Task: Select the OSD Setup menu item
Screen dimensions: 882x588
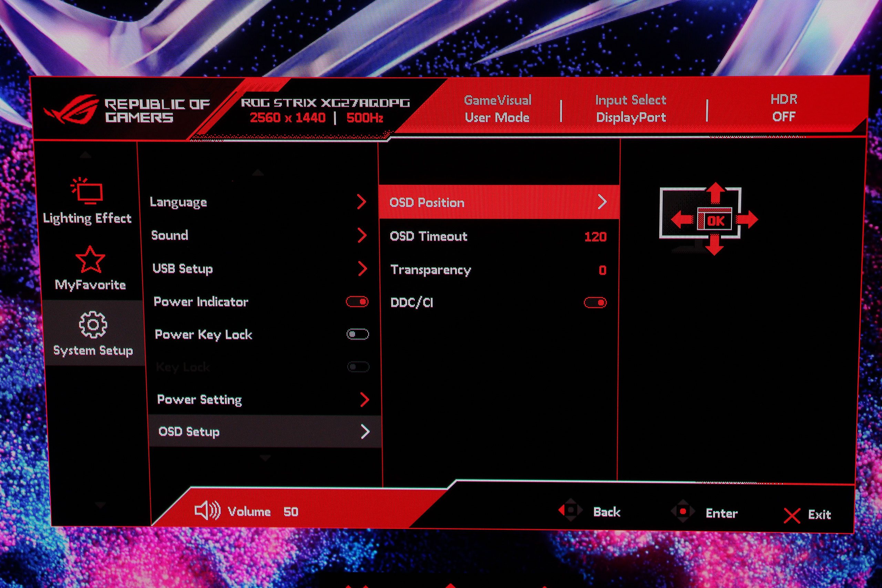Action: [189, 432]
